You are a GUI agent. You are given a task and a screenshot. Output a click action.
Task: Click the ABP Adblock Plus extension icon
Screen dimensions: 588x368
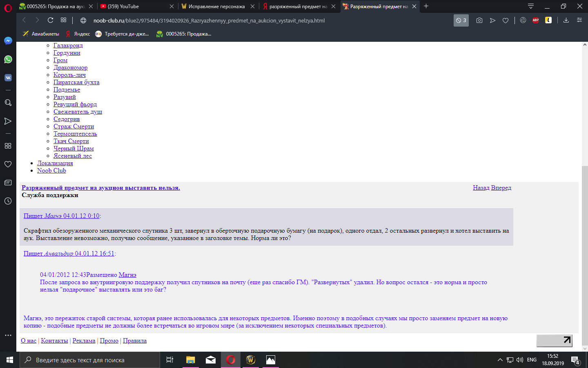pos(536,20)
